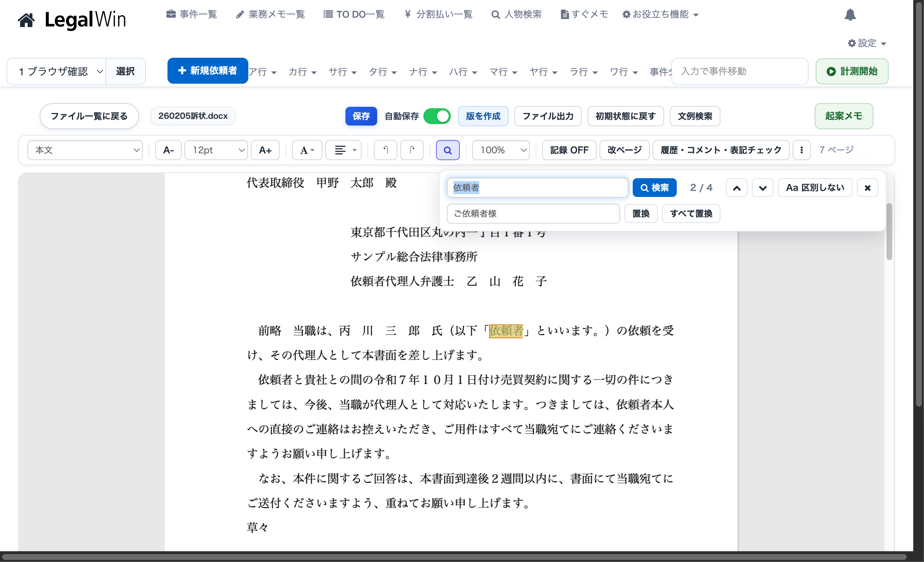Click the ファイル出力 button
This screenshot has width=924, height=562.
point(548,116)
